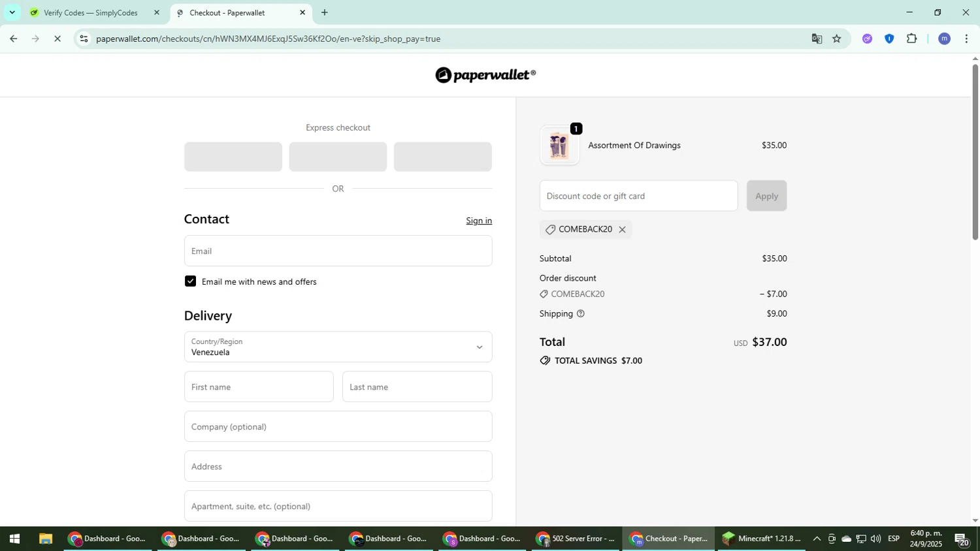The image size is (980, 551).
Task: Click the Paperwallet logo in the header
Action: coord(485,75)
